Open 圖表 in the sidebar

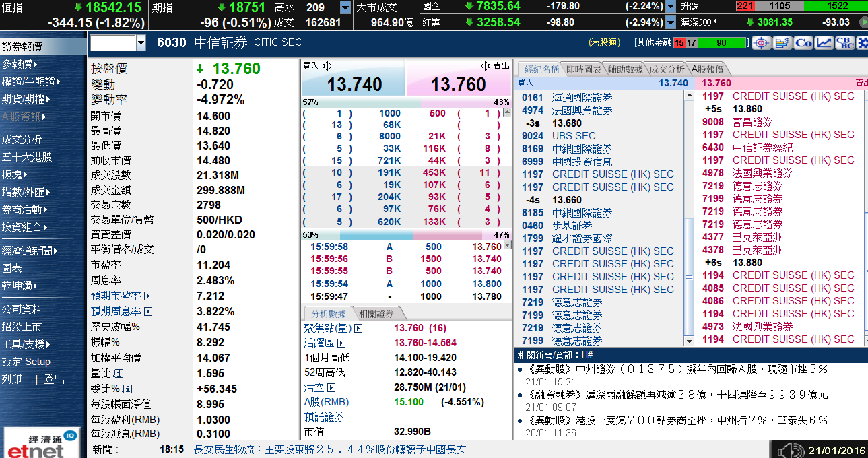(12, 268)
